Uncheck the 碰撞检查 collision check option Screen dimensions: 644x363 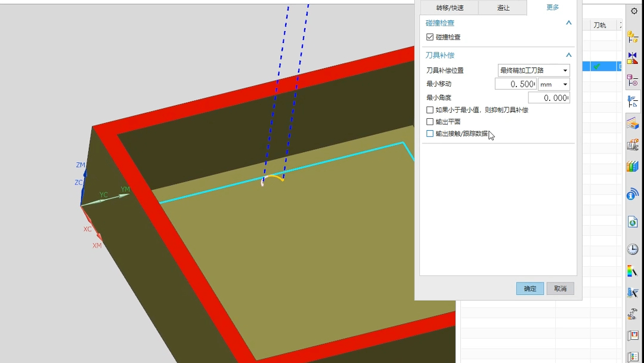click(x=431, y=36)
